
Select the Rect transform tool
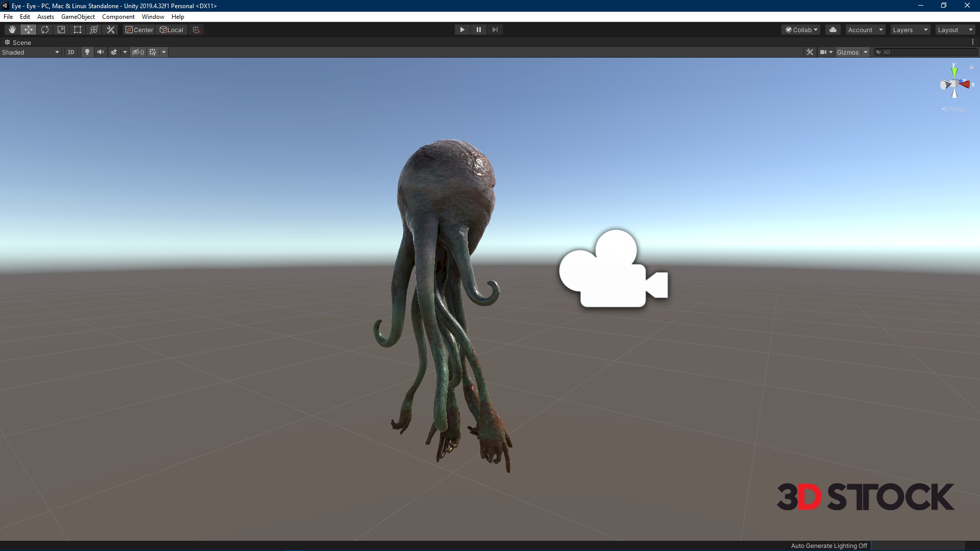click(x=78, y=30)
